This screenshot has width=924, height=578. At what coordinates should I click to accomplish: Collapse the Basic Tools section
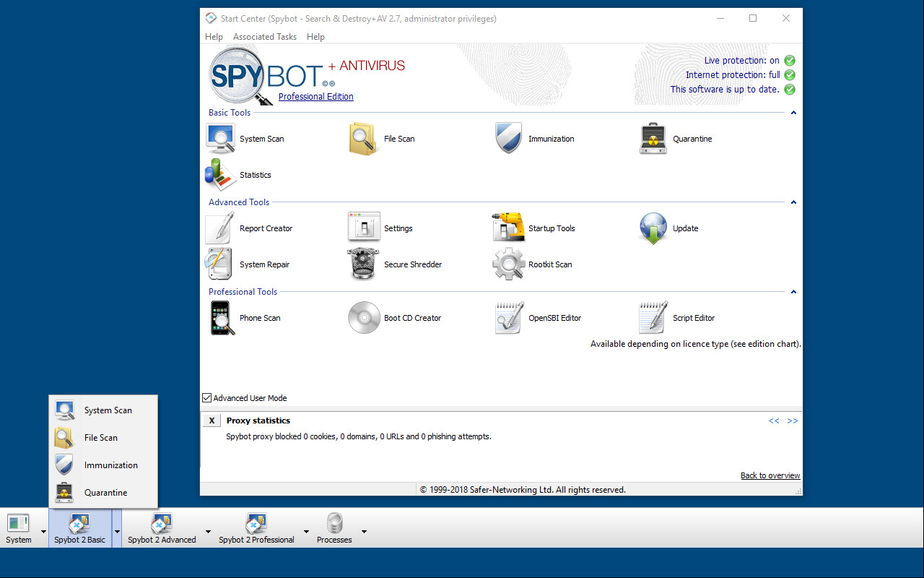[x=793, y=113]
